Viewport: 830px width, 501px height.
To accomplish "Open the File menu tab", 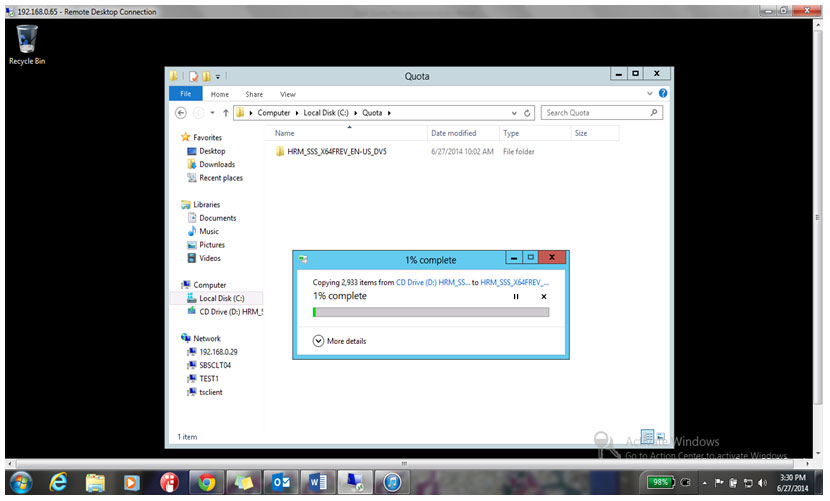I will coord(185,94).
